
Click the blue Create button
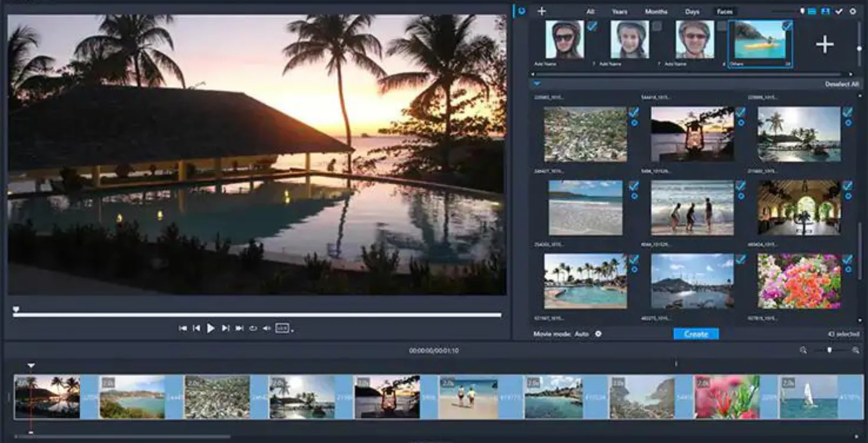point(696,334)
